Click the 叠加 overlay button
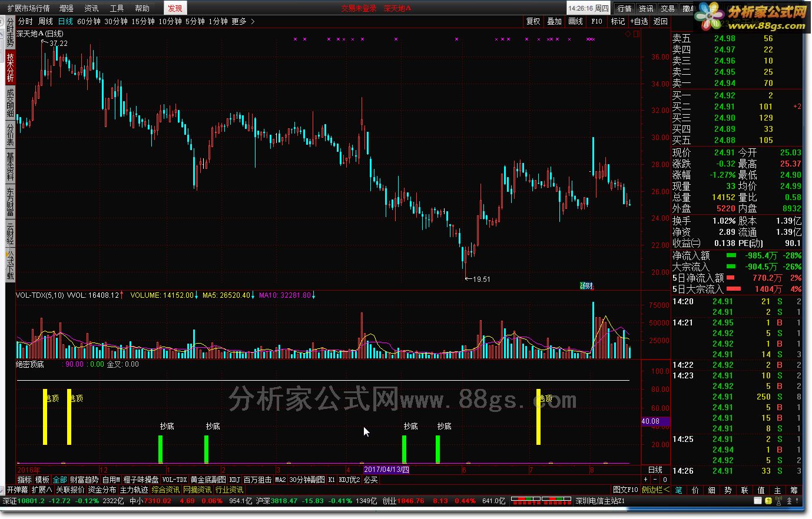 point(555,21)
